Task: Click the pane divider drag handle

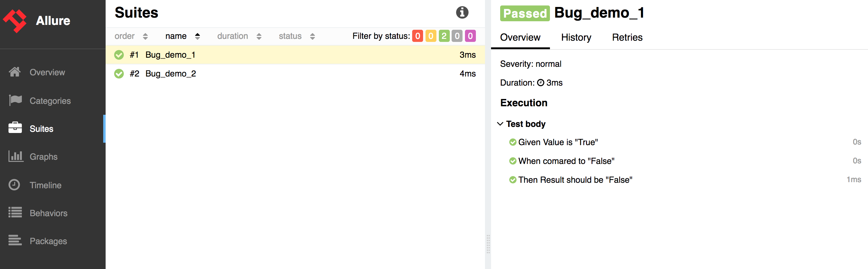Action: click(488, 244)
